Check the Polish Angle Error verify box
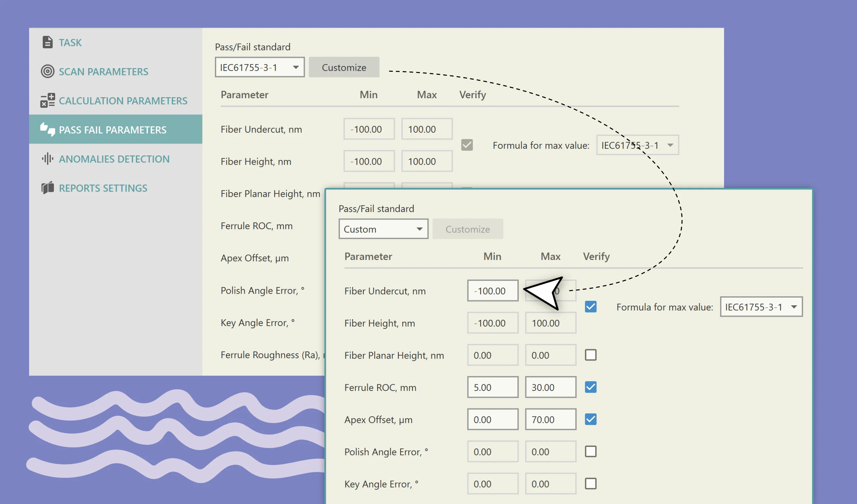The height and width of the screenshot is (504, 857). tap(591, 452)
